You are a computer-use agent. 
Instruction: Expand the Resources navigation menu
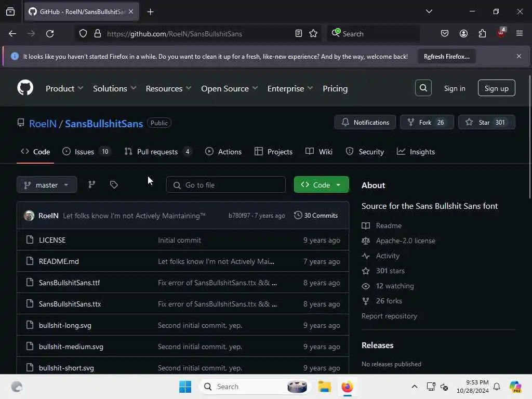pos(169,88)
